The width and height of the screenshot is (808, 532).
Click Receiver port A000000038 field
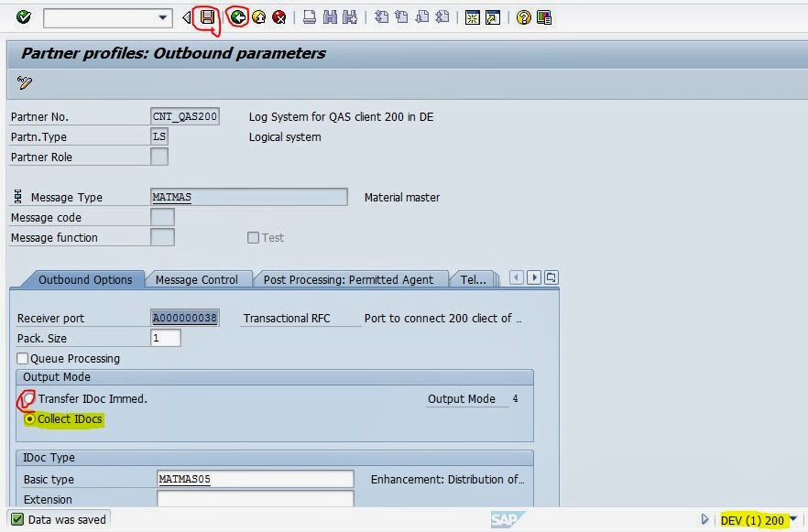click(x=185, y=318)
